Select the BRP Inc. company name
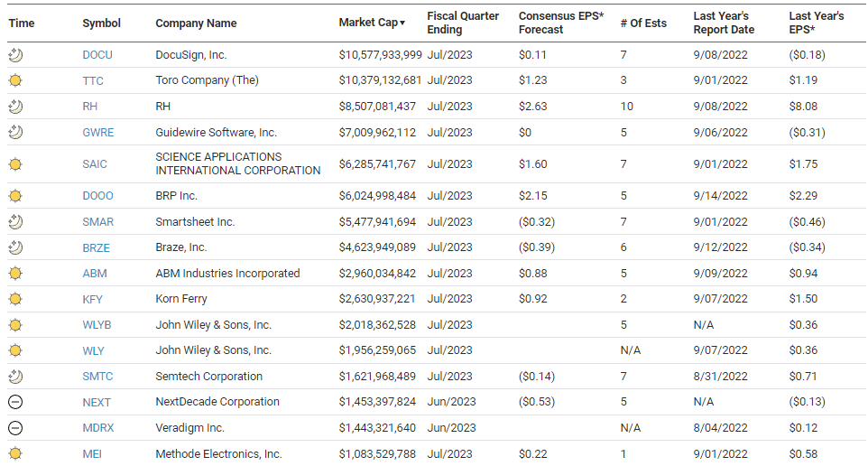Screen dimensions: 868x466 tap(176, 196)
